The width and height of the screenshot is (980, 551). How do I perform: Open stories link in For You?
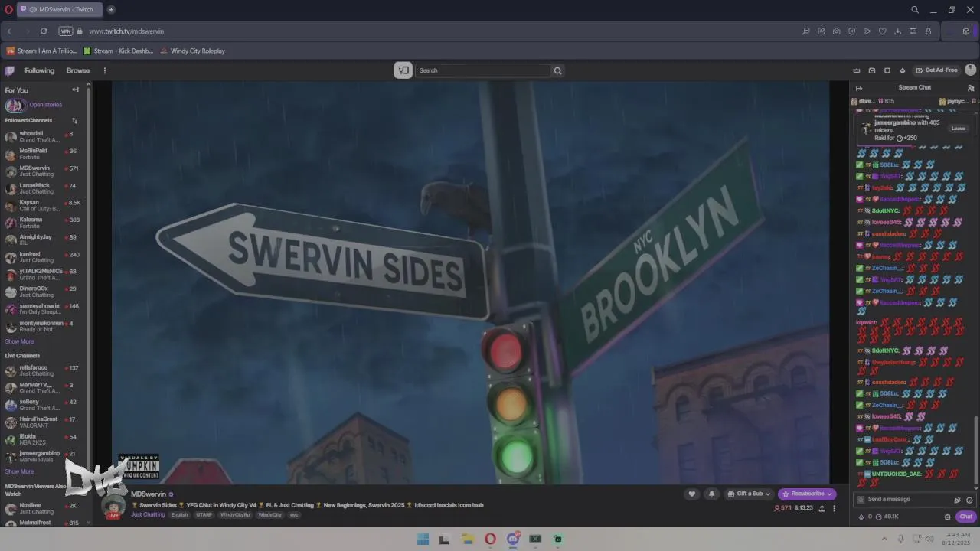pyautogui.click(x=45, y=105)
